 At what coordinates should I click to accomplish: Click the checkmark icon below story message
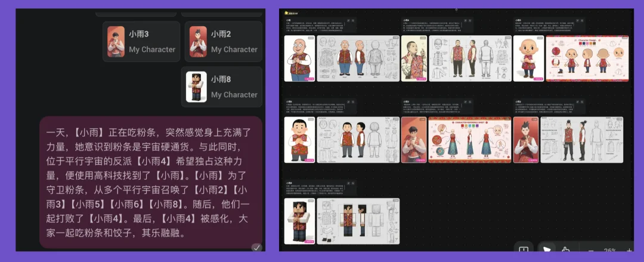(256, 247)
